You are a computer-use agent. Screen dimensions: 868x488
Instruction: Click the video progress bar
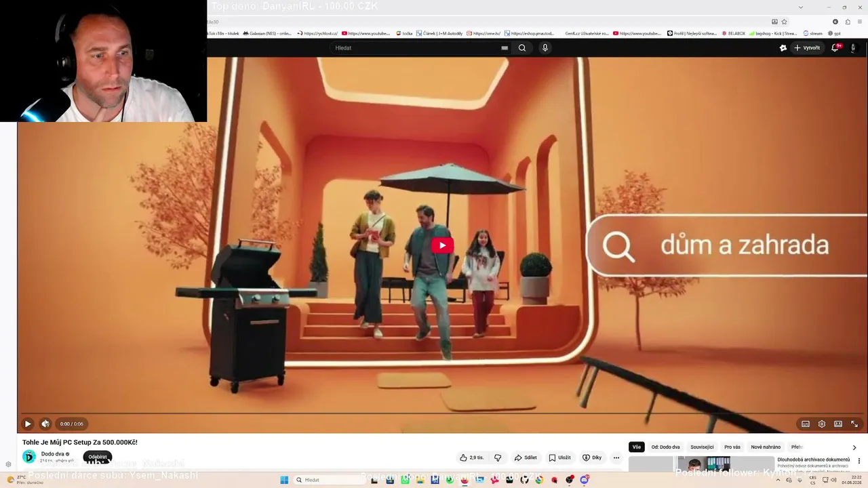(x=442, y=413)
